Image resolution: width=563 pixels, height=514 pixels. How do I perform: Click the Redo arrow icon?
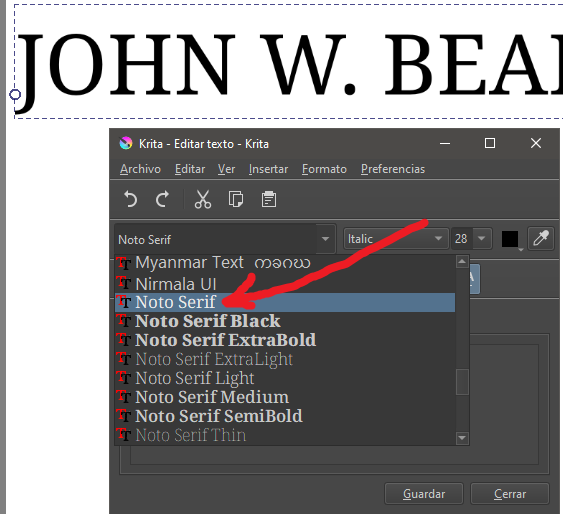point(163,199)
